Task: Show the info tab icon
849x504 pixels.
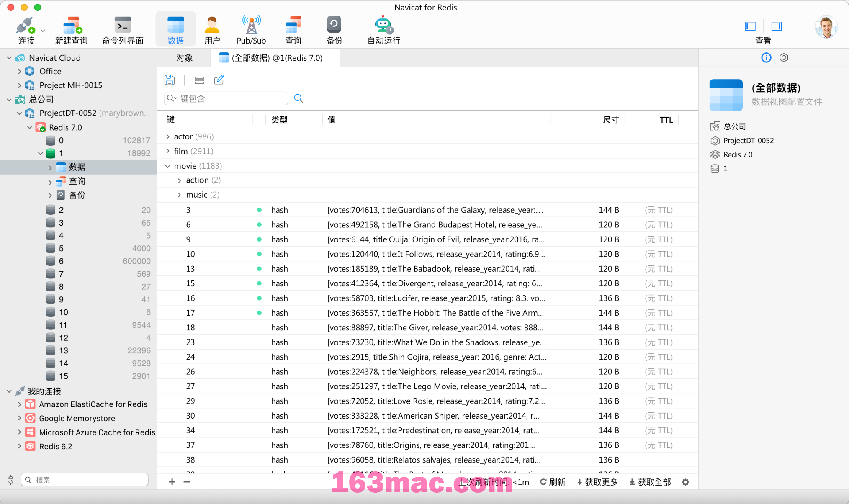Action: point(766,57)
